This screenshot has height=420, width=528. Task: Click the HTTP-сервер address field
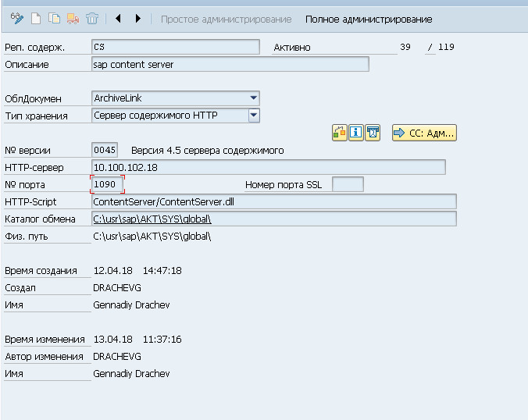(268, 167)
